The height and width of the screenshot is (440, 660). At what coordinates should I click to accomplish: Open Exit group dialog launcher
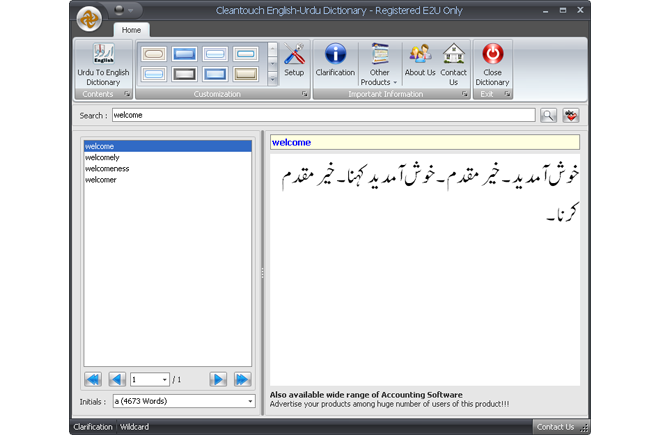pos(507,94)
